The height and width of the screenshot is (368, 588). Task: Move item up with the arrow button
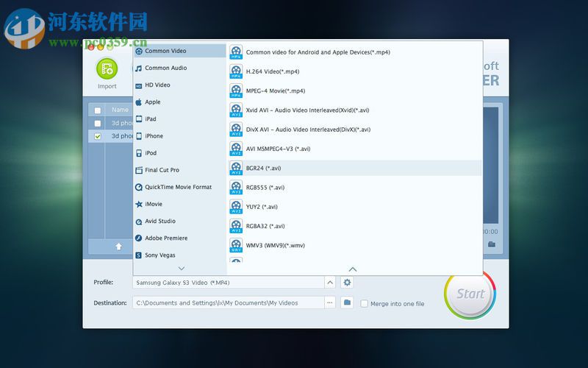pyautogui.click(x=118, y=247)
